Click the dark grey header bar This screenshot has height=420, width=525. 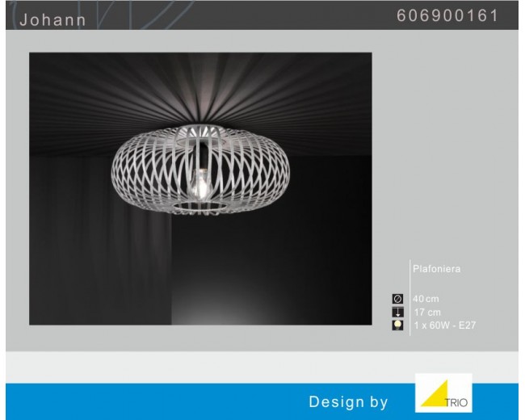(x=242, y=16)
